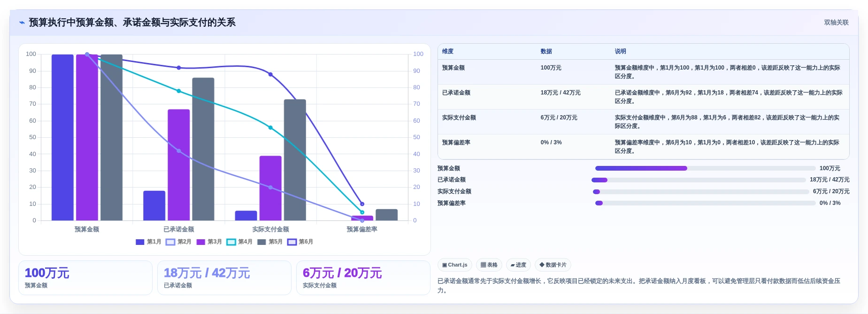
Task: Select the 预算金额 table row label
Action: (x=453, y=68)
